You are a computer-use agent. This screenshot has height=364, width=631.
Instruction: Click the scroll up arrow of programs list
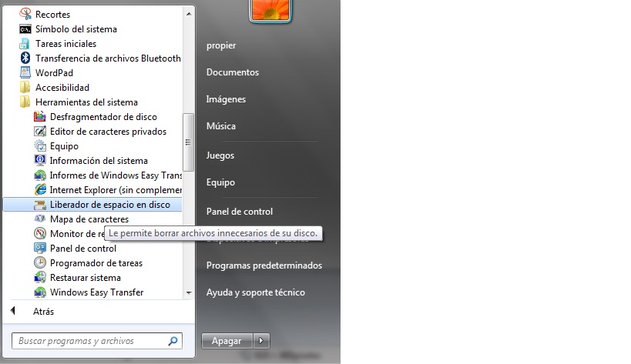coord(189,14)
